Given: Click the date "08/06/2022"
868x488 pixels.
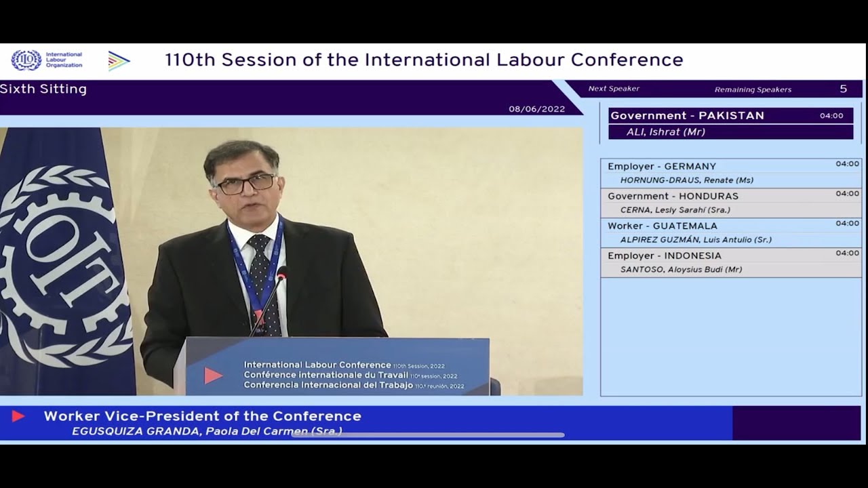Looking at the screenshot, I should (x=536, y=109).
